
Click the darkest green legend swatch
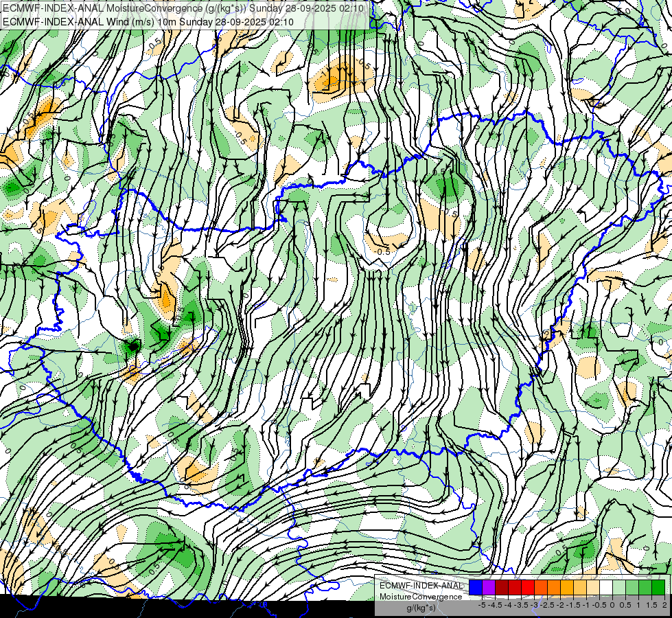point(658,588)
